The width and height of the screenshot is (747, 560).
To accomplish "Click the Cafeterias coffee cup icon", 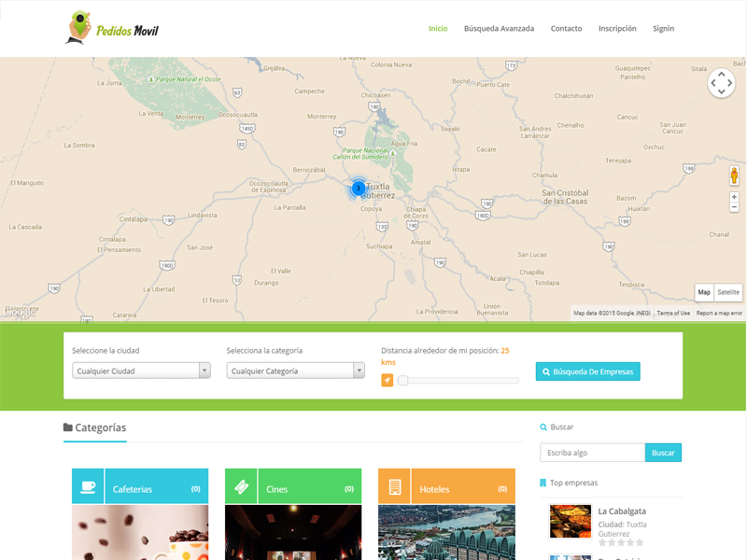I will point(88,487).
